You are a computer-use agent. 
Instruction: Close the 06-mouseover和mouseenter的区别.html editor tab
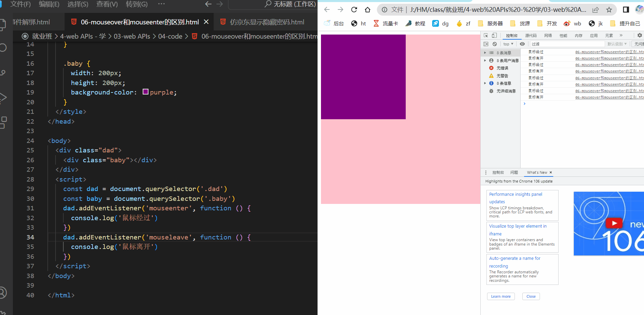206,22
